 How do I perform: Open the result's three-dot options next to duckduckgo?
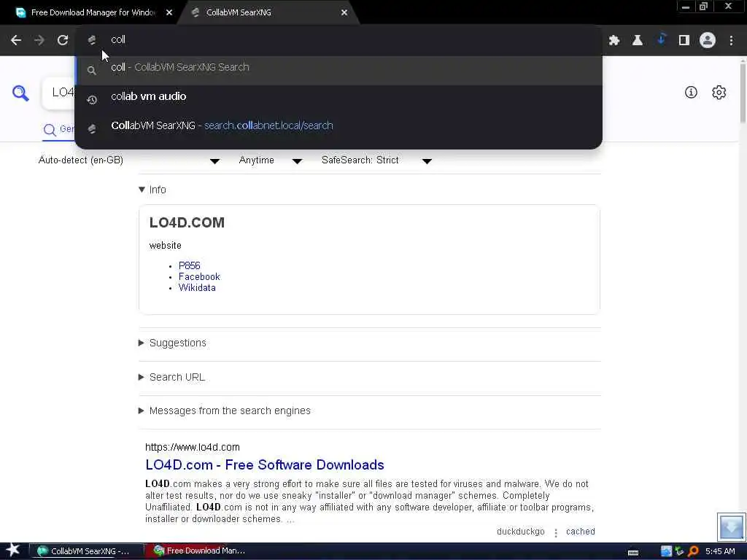[555, 532]
